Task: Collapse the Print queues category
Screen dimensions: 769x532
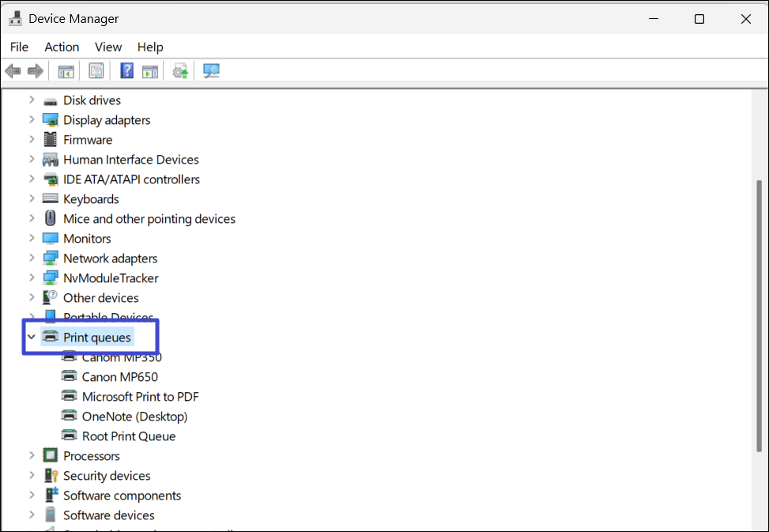Action: click(32, 338)
